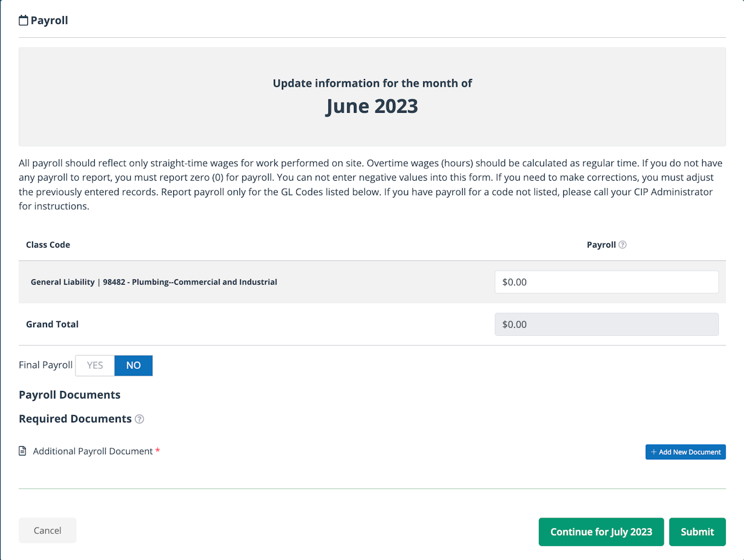Click the Payroll column header label
This screenshot has height=560, width=744.
click(601, 245)
